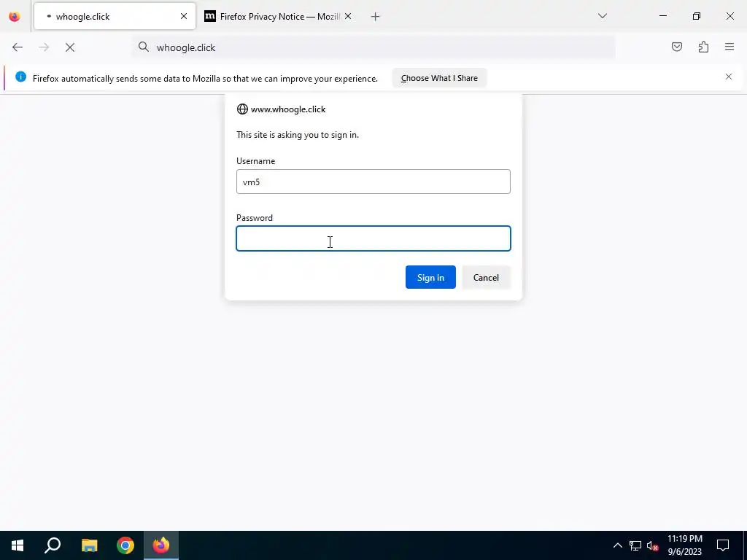
Task: Switch to Firefox Privacy Notice tab
Action: [279, 16]
